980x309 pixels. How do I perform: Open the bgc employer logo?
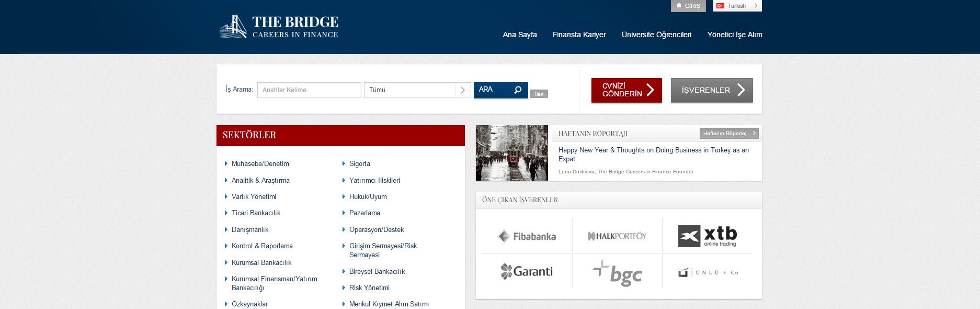click(617, 272)
